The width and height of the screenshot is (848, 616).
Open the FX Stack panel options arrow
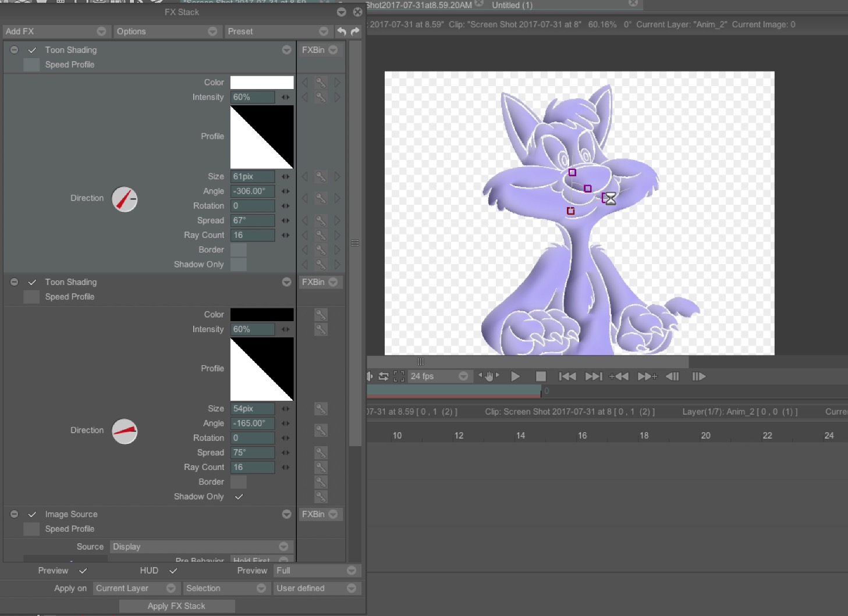click(x=342, y=12)
